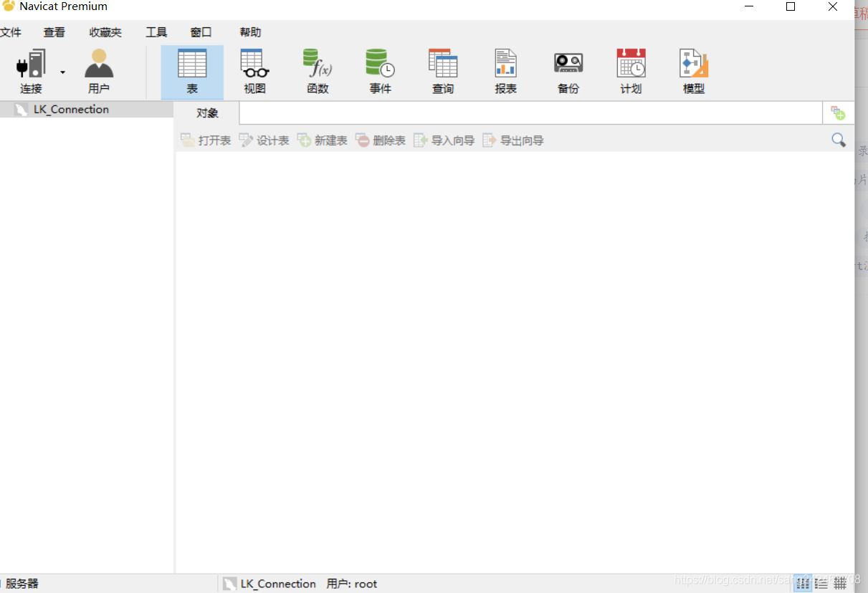868x593 pixels.
Task: Close the Navicat Premium window
Action: [x=833, y=6]
